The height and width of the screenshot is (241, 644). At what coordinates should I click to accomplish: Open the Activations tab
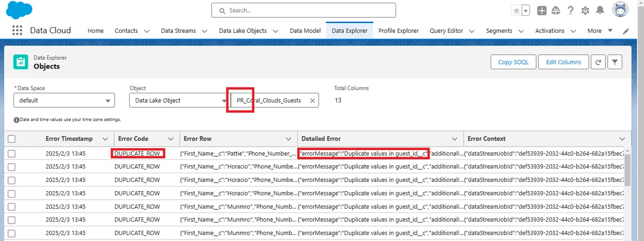550,31
